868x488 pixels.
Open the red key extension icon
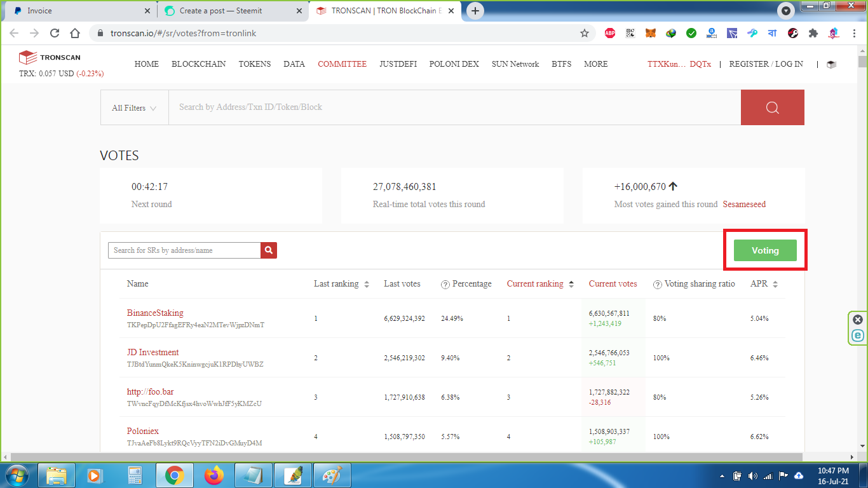point(793,33)
